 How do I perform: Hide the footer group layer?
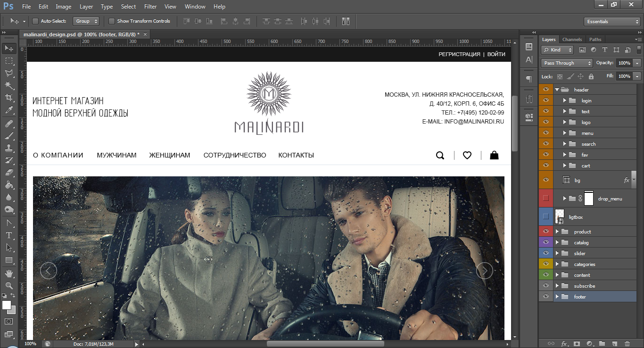546,296
